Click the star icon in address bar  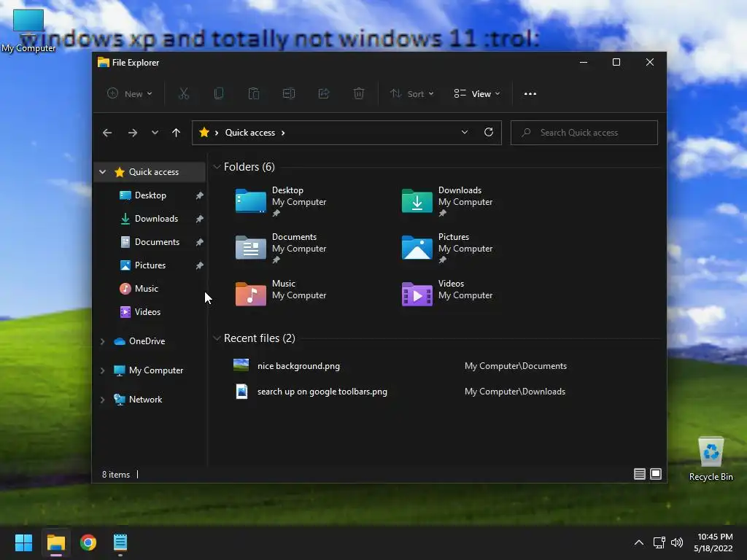pos(204,133)
